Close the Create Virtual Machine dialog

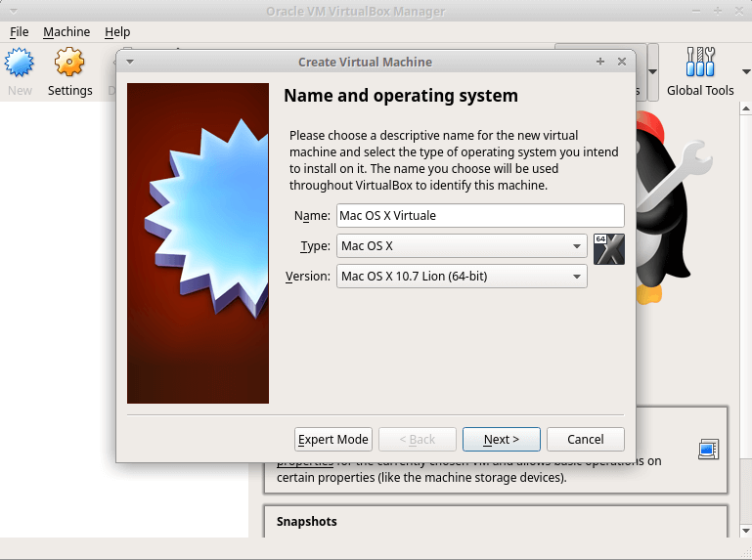click(622, 62)
